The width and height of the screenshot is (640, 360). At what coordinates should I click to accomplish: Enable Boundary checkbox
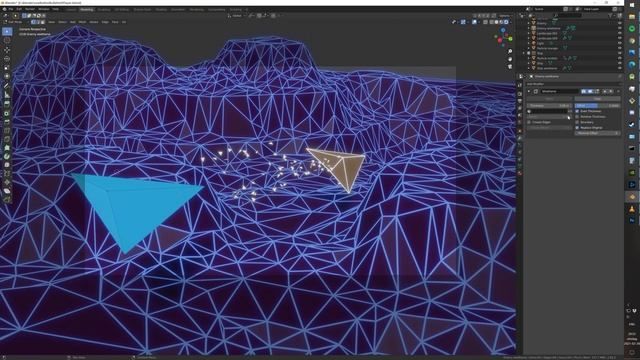(x=577, y=122)
